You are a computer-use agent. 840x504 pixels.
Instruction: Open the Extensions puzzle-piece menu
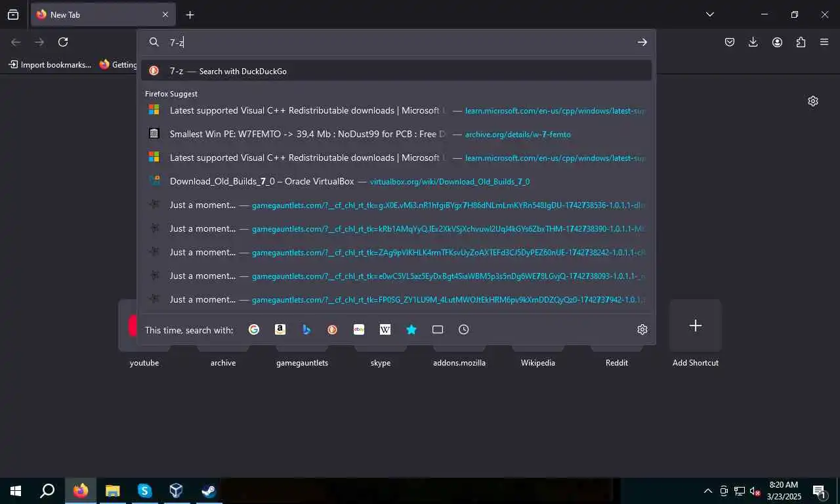point(801,42)
